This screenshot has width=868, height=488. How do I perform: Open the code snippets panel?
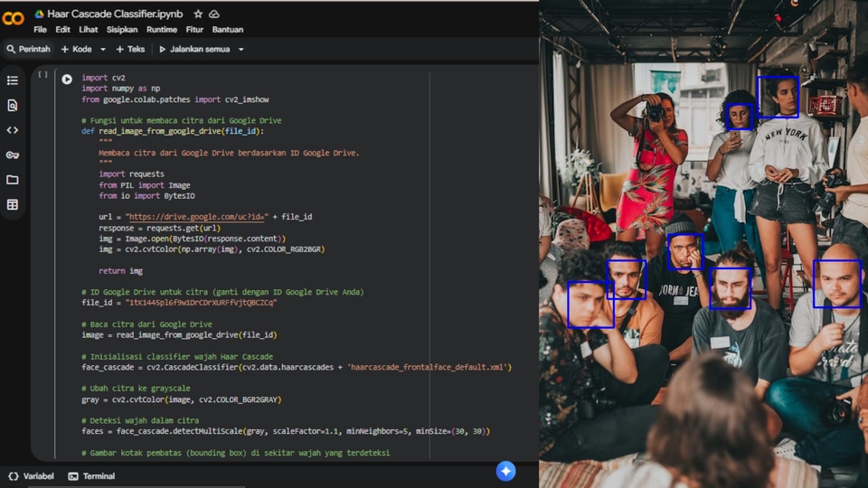(13, 130)
